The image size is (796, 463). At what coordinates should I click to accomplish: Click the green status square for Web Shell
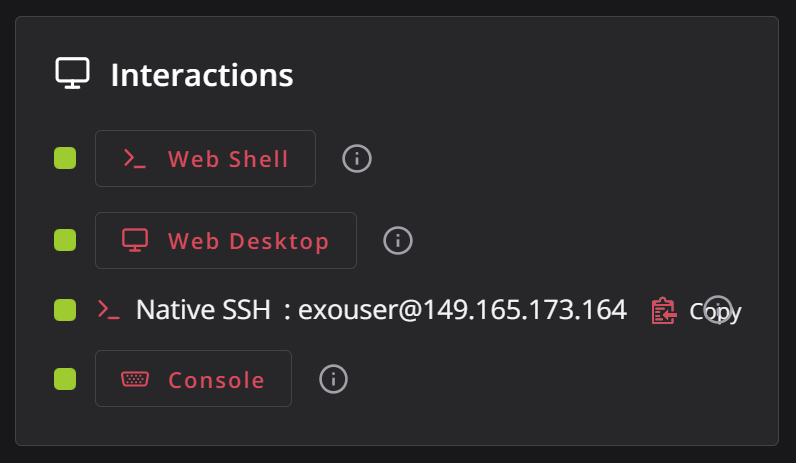(x=65, y=158)
